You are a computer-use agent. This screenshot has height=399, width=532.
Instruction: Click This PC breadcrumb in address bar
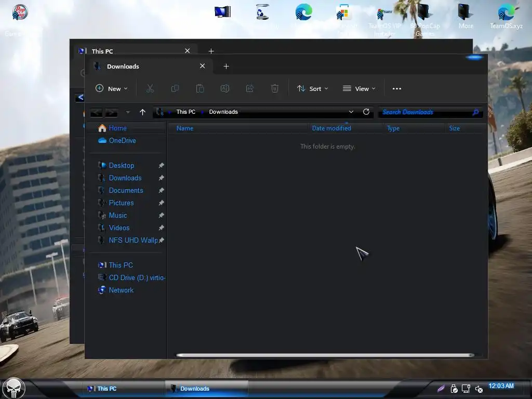pyautogui.click(x=186, y=112)
